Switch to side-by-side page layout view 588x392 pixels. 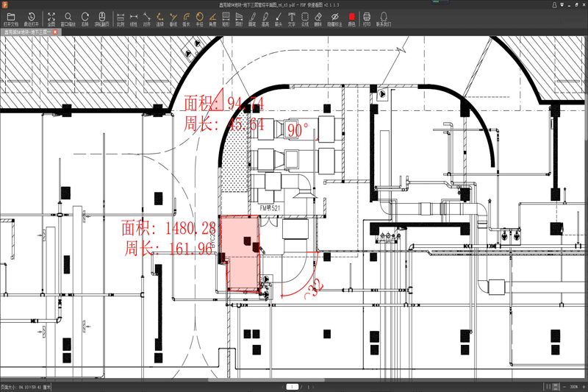(x=548, y=386)
